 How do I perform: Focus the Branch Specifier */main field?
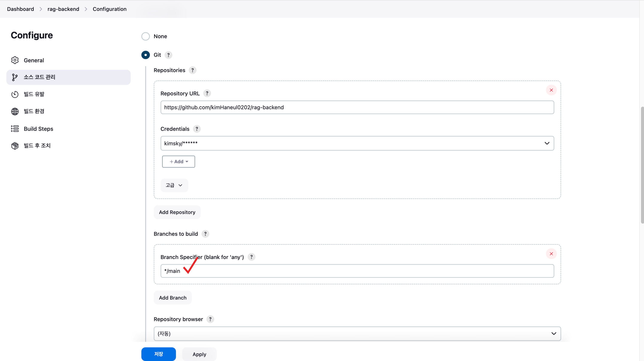[x=357, y=271]
